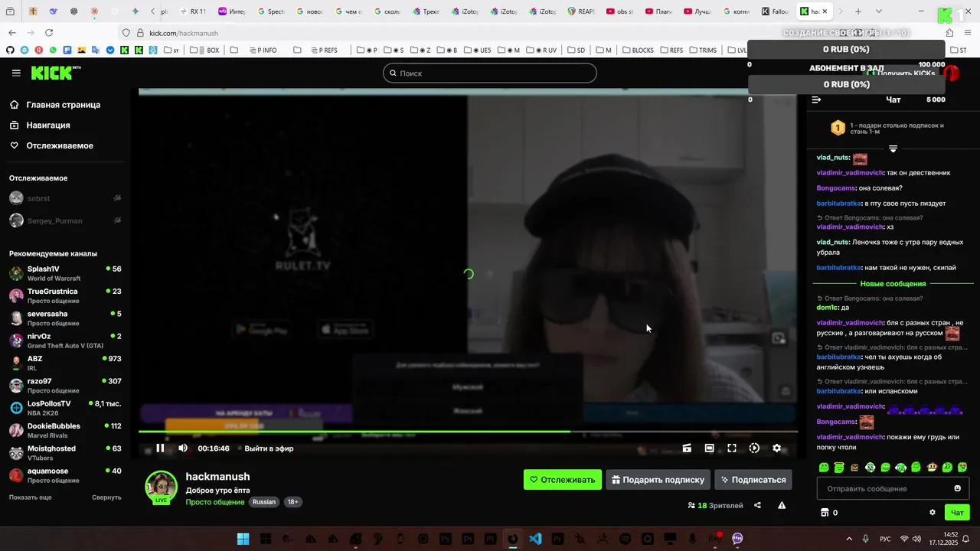
Task: Switch to the "REAPER" browser tab
Action: 582,11
